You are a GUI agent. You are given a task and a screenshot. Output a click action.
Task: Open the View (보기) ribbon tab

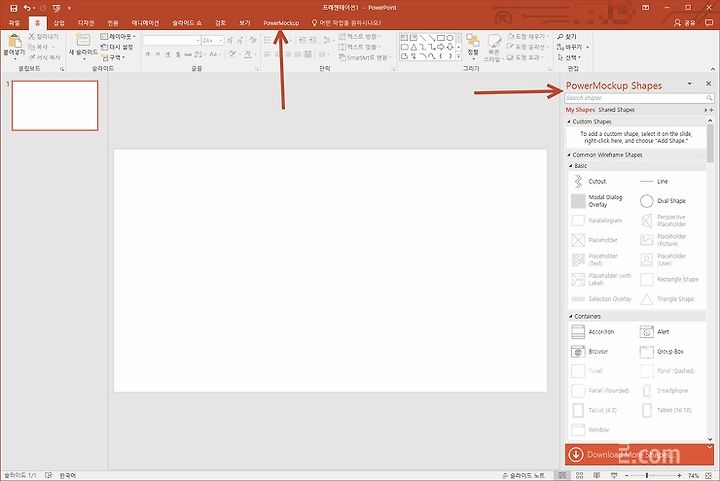pyautogui.click(x=245, y=22)
